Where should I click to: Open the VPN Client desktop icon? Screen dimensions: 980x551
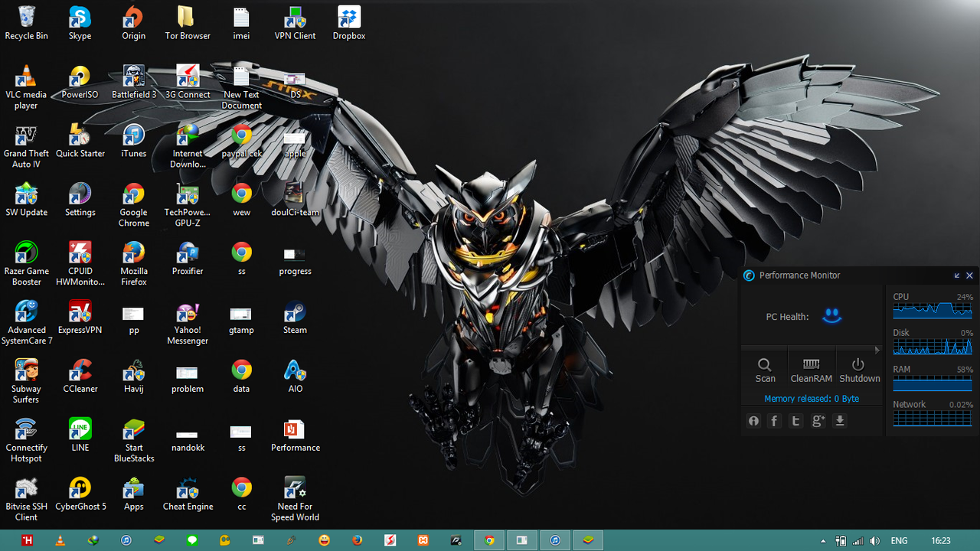[295, 23]
